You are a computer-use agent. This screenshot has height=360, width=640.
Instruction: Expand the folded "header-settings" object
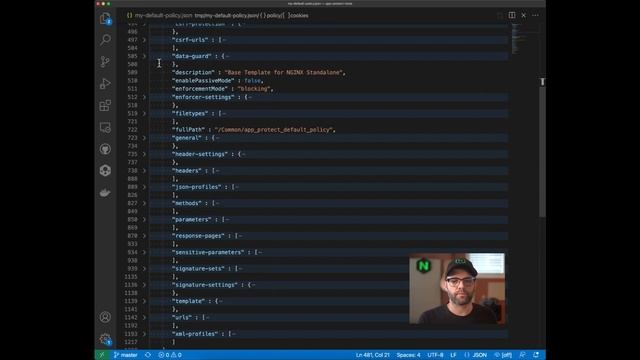click(144, 154)
